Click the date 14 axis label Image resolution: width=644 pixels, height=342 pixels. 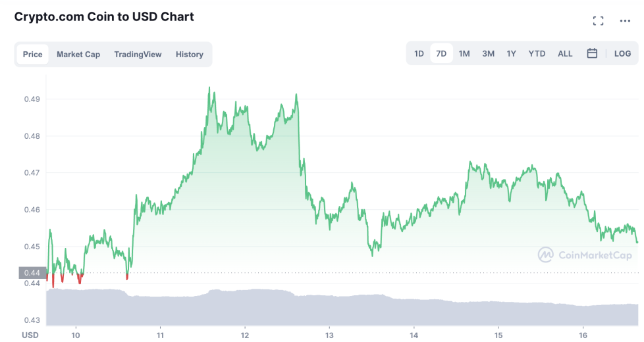[x=414, y=335]
